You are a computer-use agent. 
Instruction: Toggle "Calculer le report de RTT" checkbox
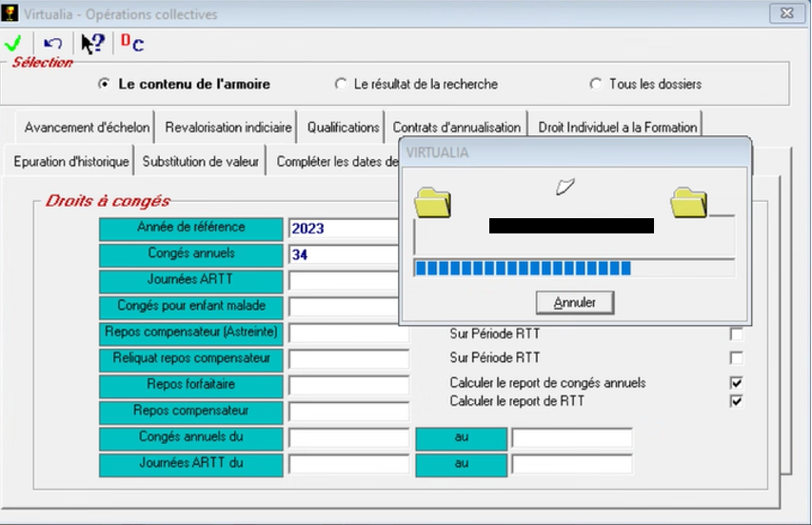pyautogui.click(x=736, y=401)
